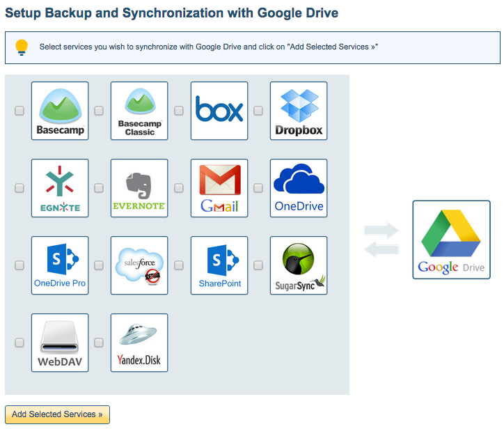504x429 pixels.
Task: Check the Salesforce checkbox
Action: [99, 265]
